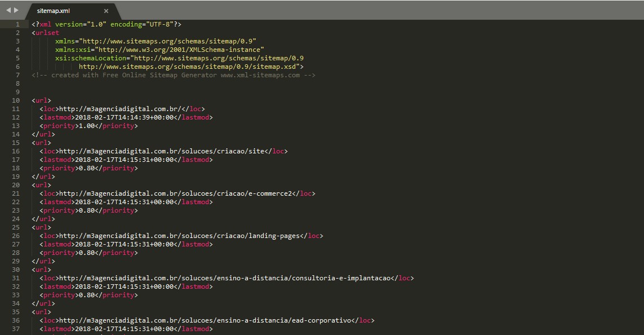
Task: Click the homepage URL m3agenciadigital.com.br/ on line 11
Action: point(123,109)
